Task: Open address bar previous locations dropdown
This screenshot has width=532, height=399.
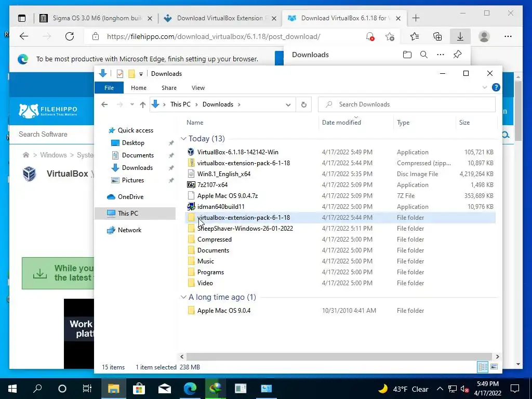Action: [288, 104]
